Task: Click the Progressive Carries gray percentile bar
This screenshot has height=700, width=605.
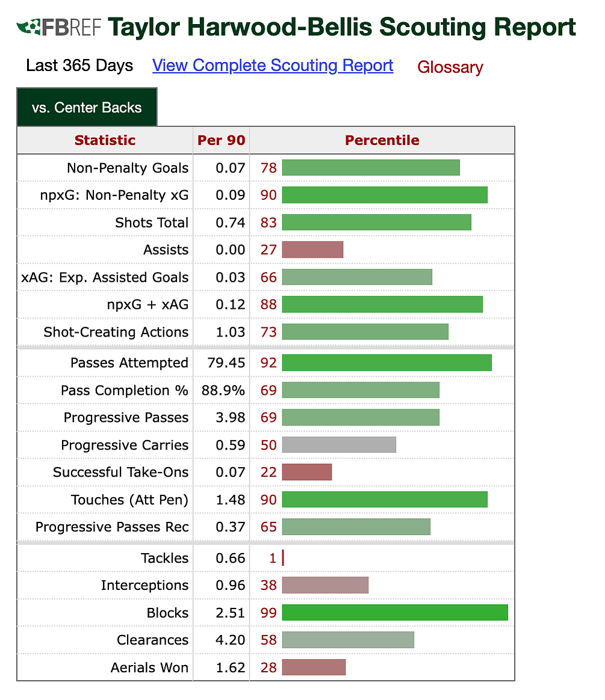Action: [x=339, y=445]
